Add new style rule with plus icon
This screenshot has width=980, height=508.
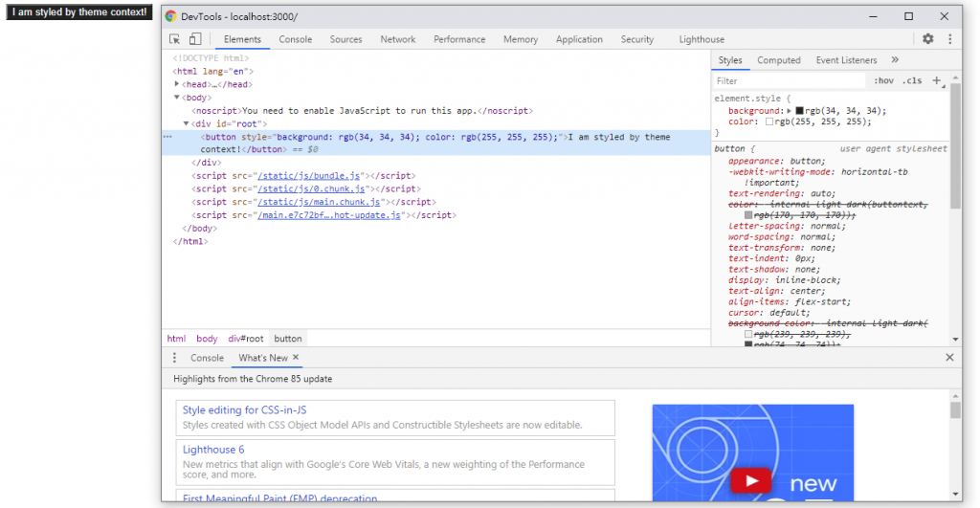click(936, 80)
